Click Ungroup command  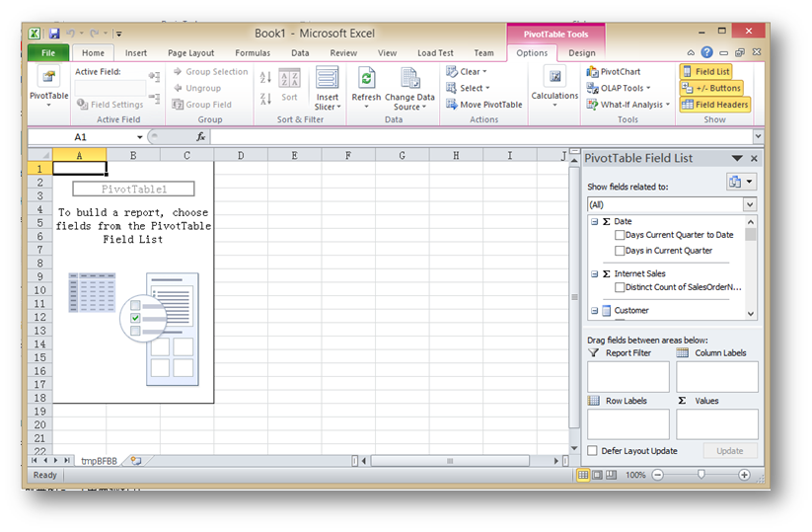coord(197,88)
